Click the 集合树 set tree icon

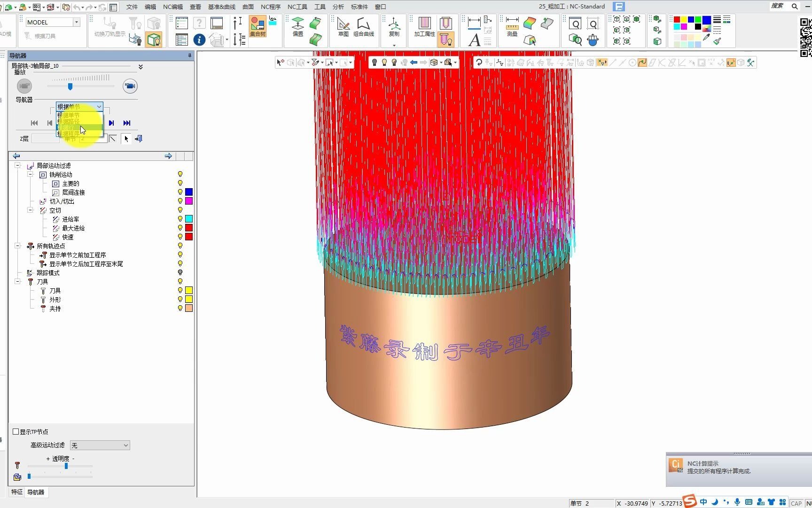(258, 26)
